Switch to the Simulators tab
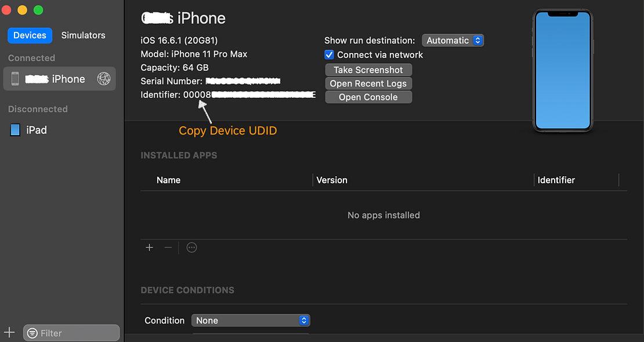The height and width of the screenshot is (342, 644). [x=83, y=35]
